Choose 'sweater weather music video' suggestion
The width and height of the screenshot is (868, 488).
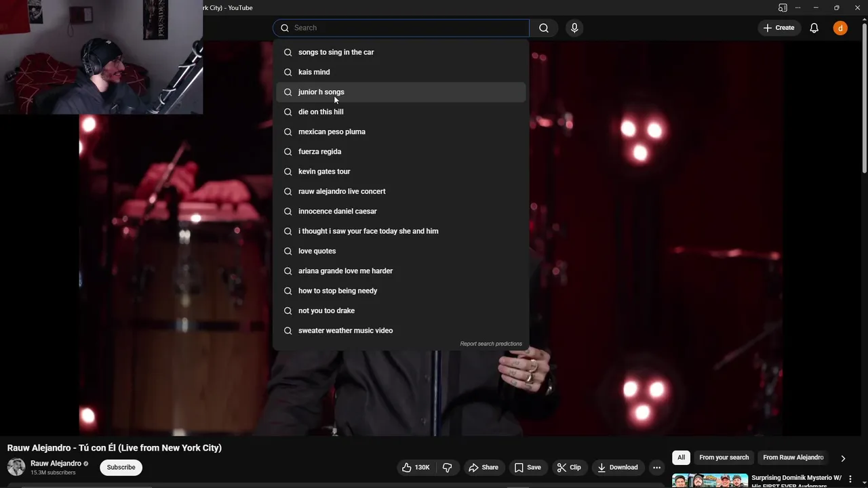401,331
